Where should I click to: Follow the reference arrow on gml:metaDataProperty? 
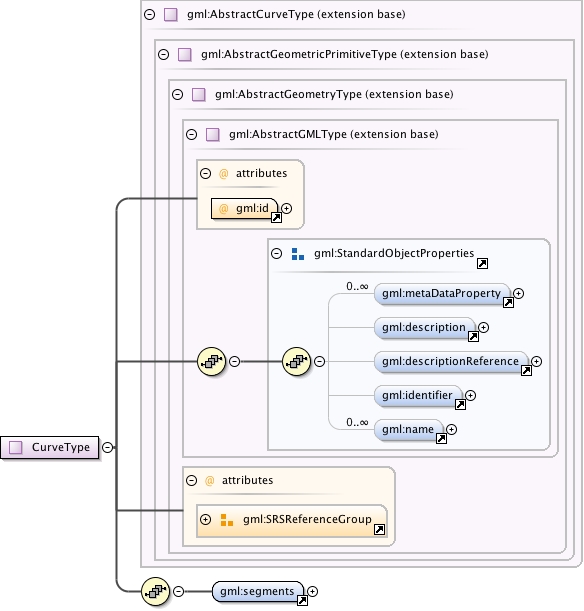tap(508, 303)
